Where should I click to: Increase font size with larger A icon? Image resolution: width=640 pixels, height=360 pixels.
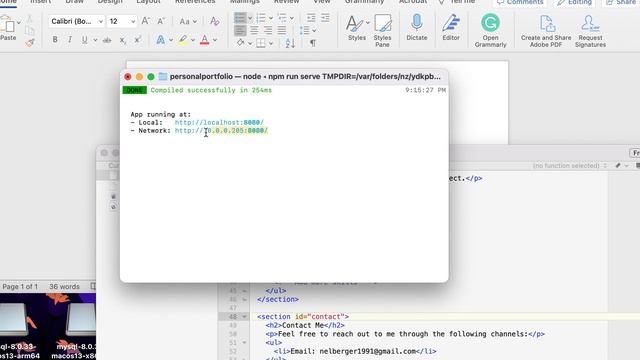145,21
